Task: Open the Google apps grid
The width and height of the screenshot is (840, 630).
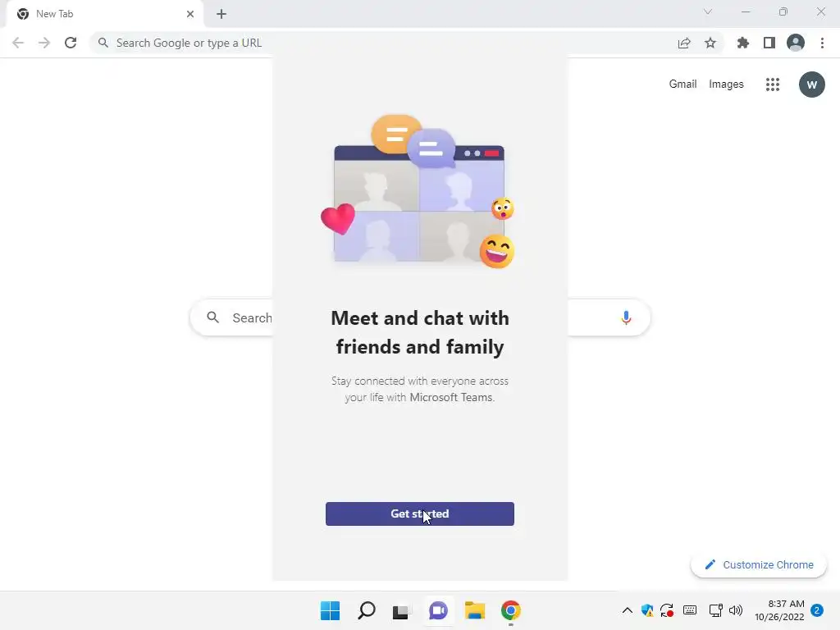Action: coord(773,84)
